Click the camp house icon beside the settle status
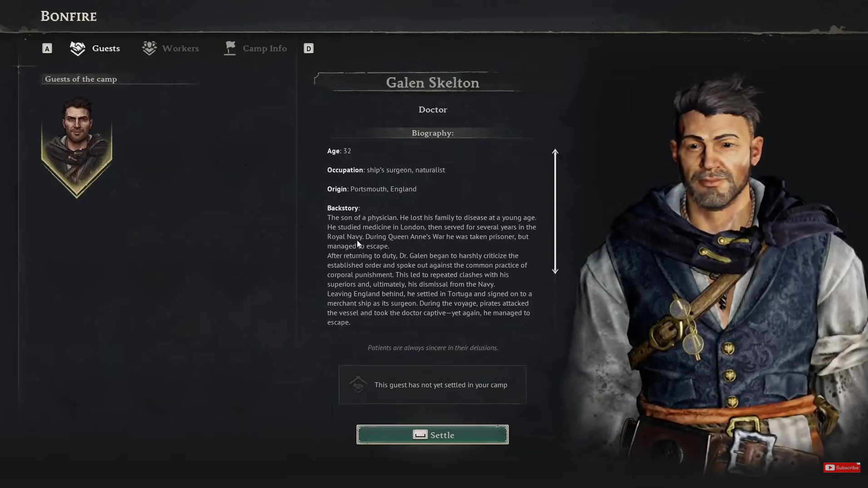868x488 pixels. (x=358, y=385)
